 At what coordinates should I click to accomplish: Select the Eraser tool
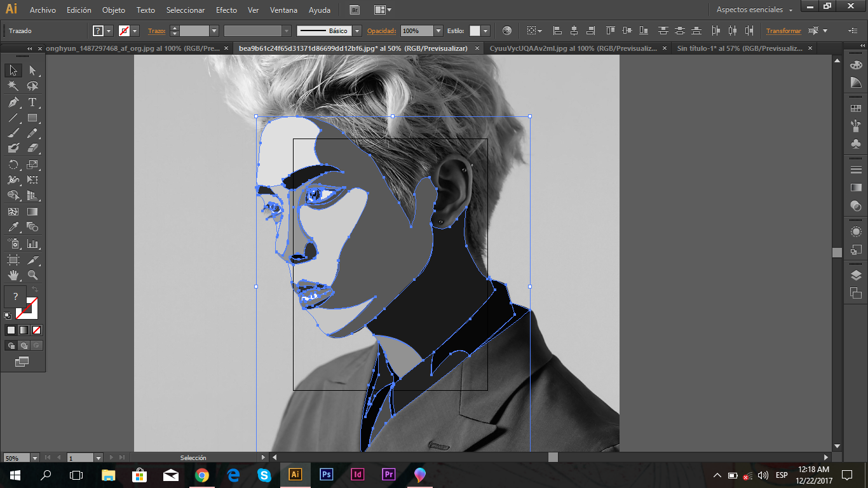coord(32,148)
